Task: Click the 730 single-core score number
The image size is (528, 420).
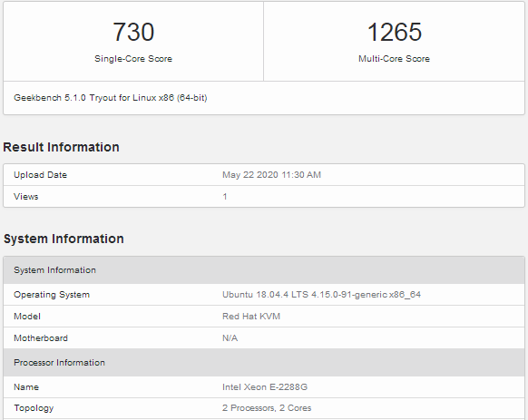Action: 133,33
